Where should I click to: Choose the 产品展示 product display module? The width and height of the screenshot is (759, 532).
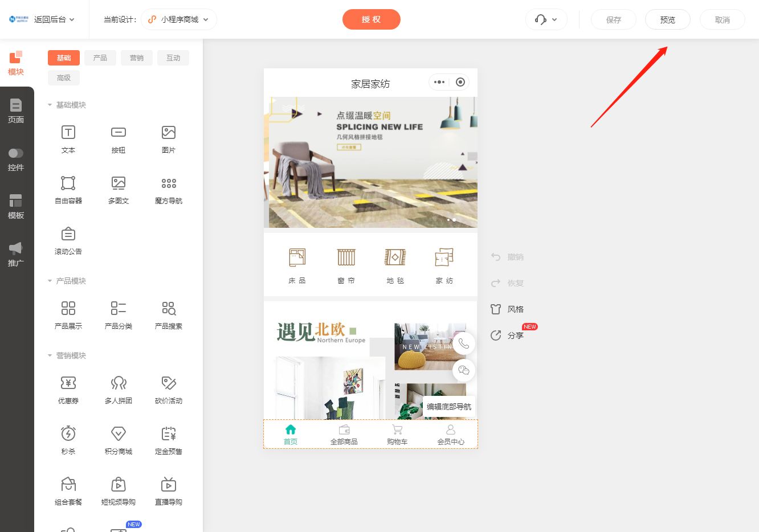pyautogui.click(x=68, y=314)
